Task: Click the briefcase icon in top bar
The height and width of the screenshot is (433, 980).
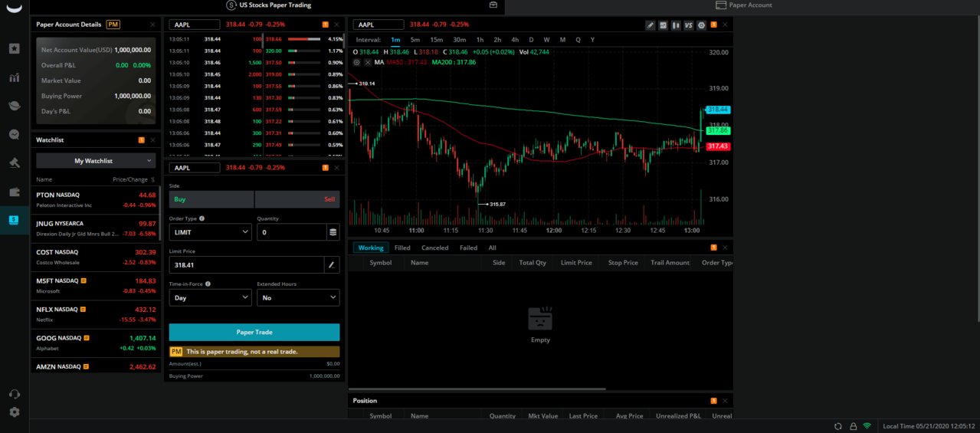Action: pos(494,5)
